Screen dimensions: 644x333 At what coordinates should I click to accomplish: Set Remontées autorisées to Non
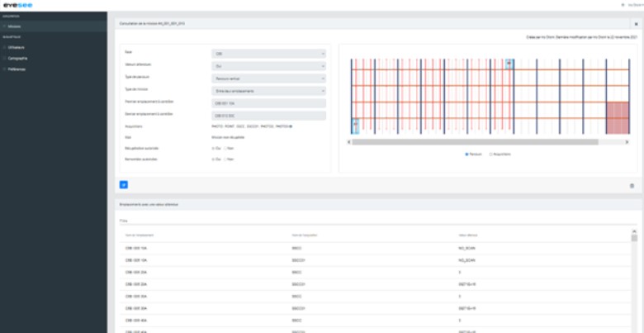225,159
